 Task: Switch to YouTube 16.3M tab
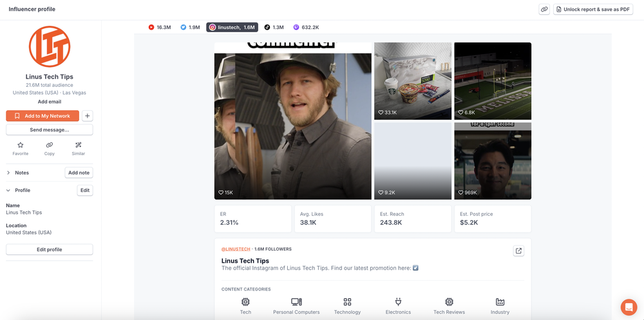point(159,27)
